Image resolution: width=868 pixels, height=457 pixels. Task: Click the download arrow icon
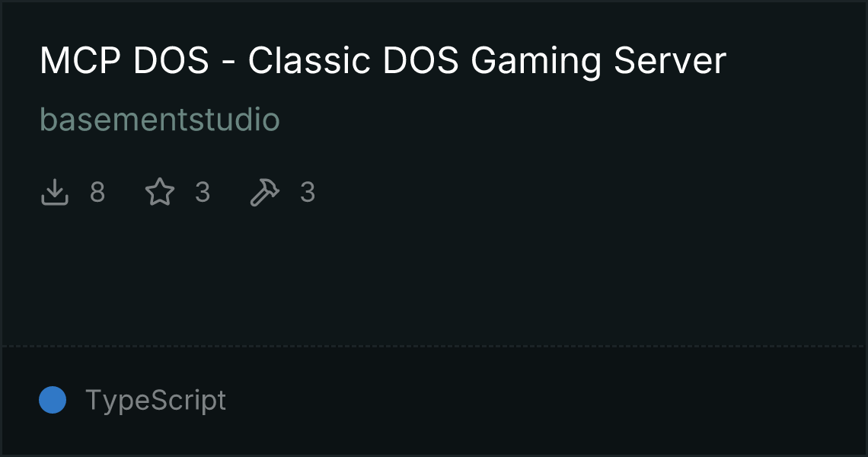[55, 192]
